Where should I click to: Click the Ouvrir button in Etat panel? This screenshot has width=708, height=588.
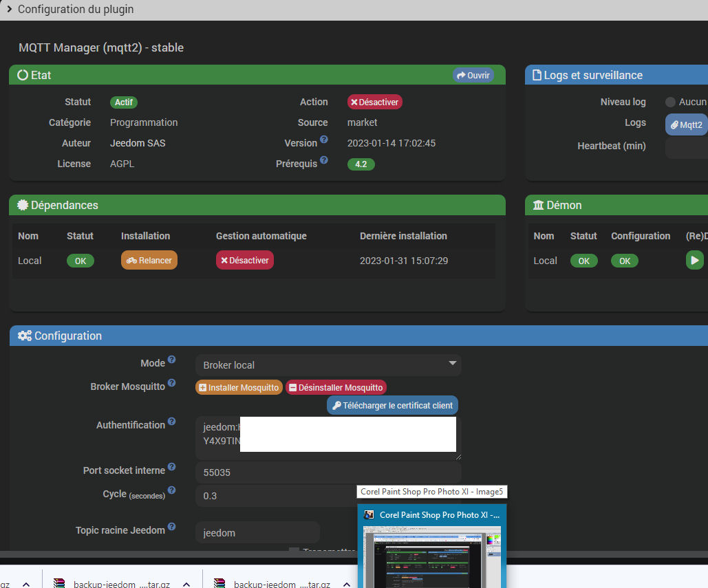(473, 76)
